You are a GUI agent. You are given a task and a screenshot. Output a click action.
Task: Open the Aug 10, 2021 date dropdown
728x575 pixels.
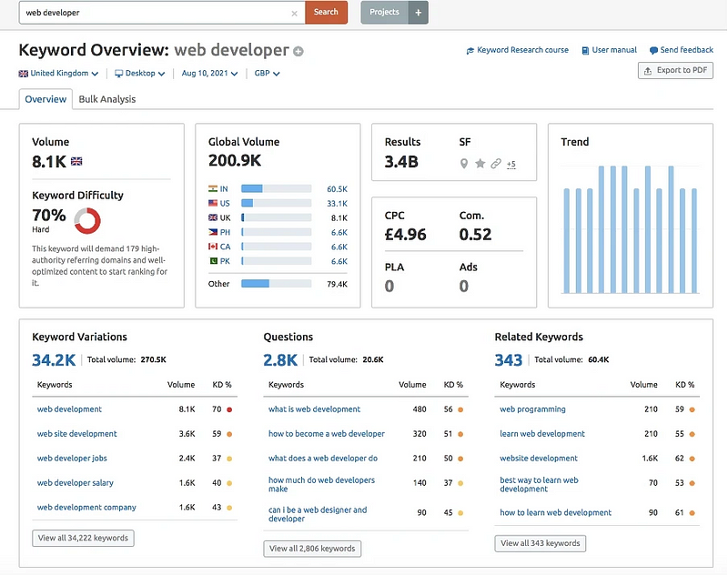pos(209,74)
